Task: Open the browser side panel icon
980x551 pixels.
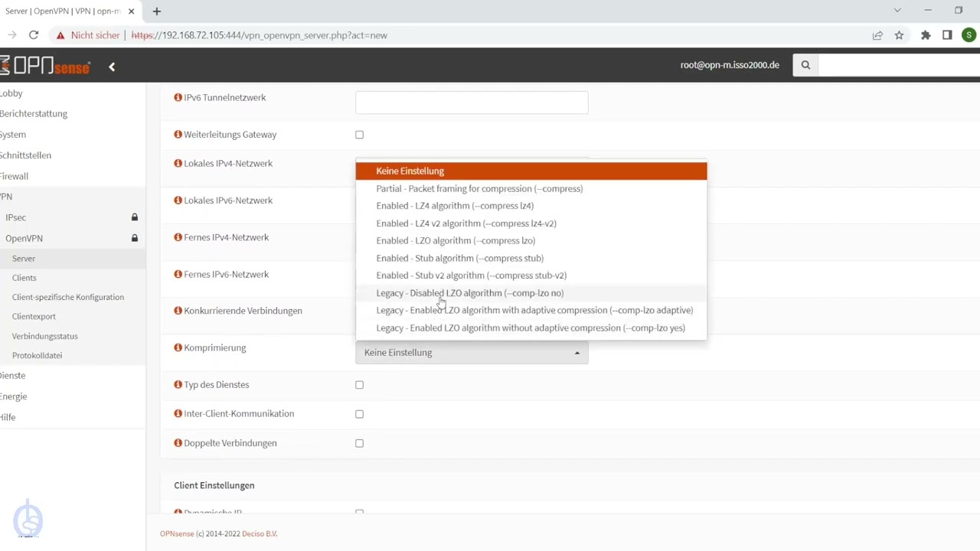Action: point(947,35)
